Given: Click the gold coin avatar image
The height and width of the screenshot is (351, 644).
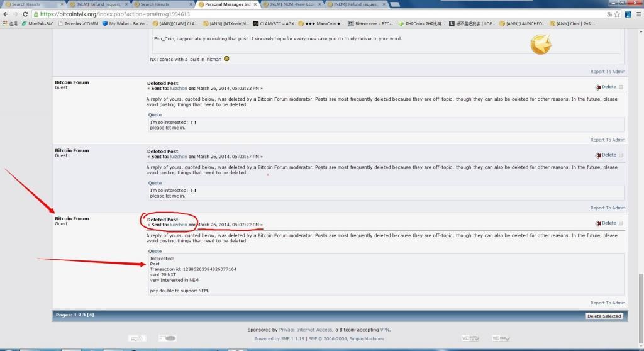Looking at the screenshot, I should [x=541, y=44].
